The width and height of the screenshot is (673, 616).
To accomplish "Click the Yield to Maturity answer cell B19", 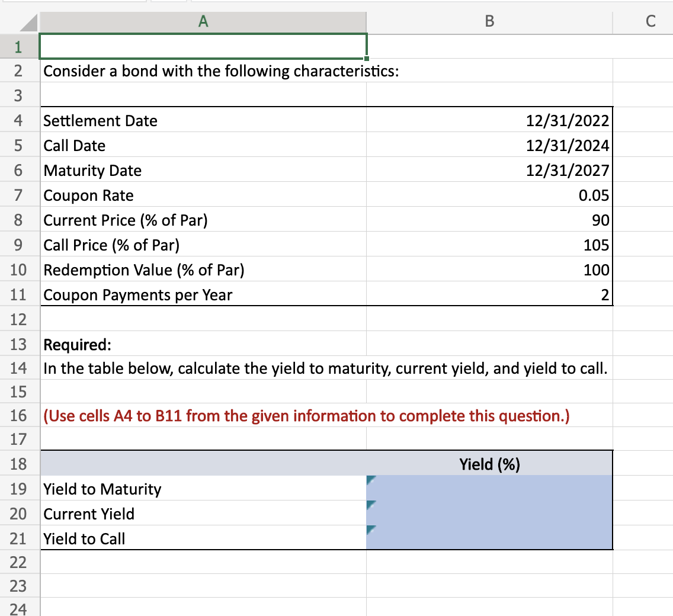I will click(489, 489).
